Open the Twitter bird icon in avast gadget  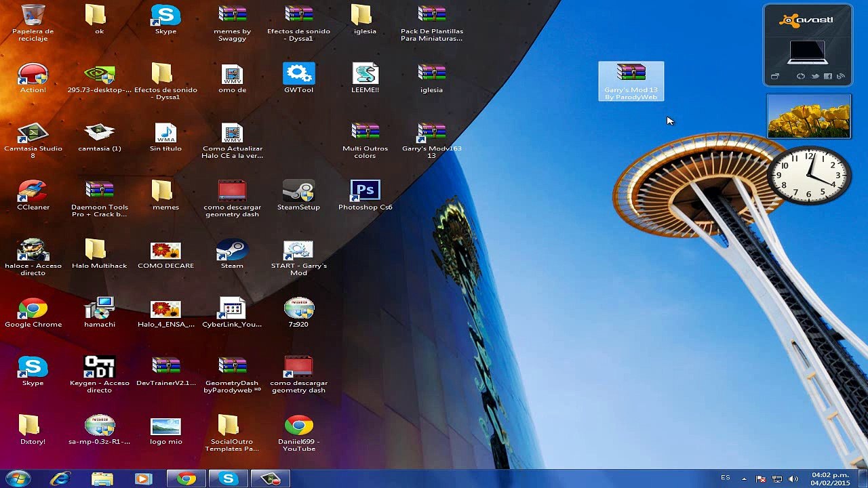point(814,77)
